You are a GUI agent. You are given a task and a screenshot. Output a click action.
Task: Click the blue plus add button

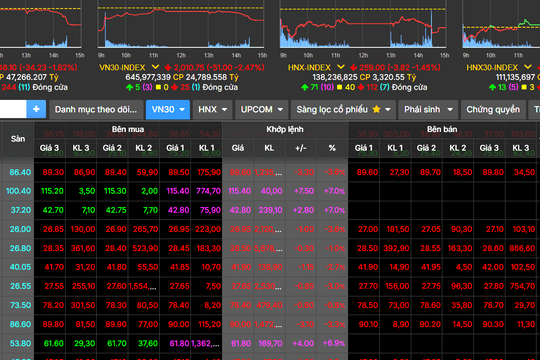point(36,109)
